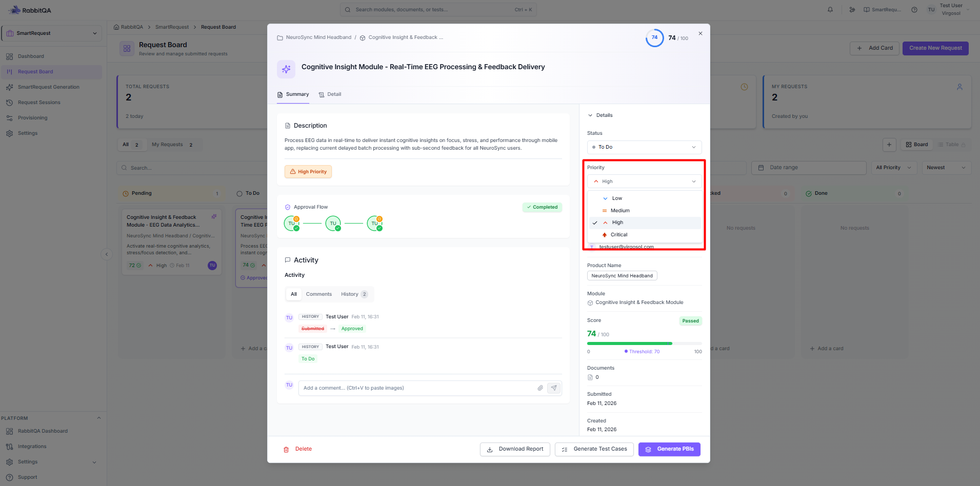Open the Dashboard sidebar item
This screenshot has width=980, height=486.
31,56
